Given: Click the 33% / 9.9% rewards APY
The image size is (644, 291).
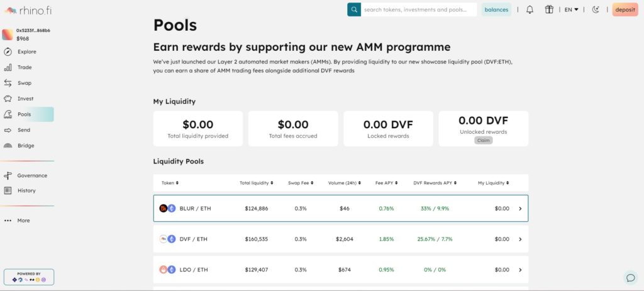Looking at the screenshot, I should 435,209.
